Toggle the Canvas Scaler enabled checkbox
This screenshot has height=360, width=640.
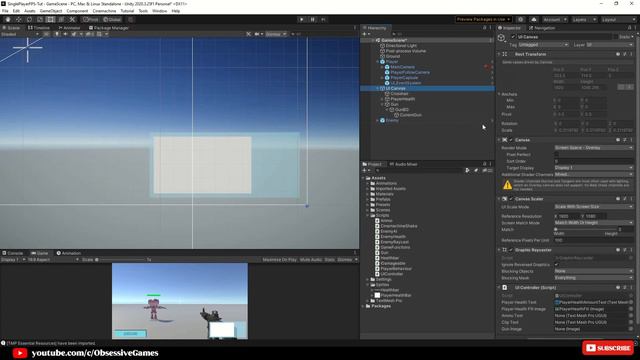click(x=511, y=199)
